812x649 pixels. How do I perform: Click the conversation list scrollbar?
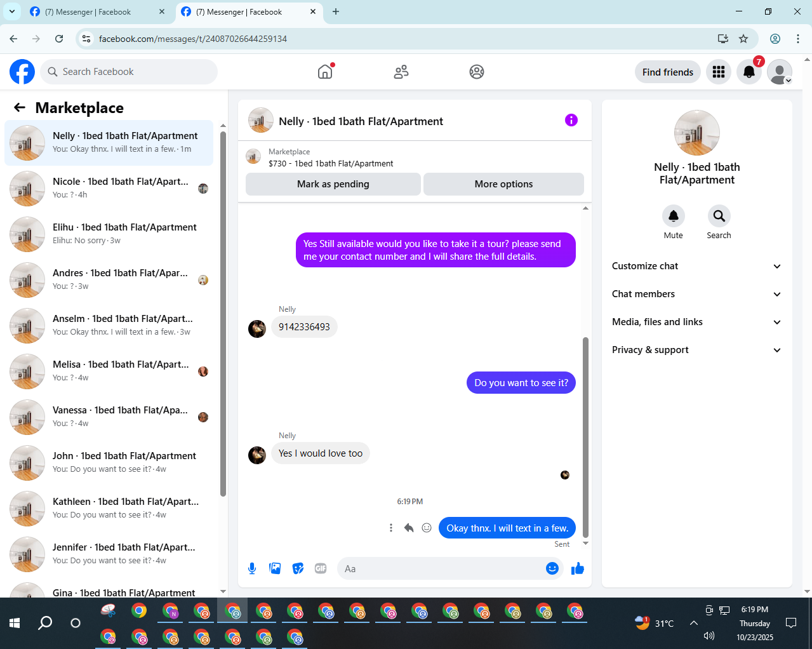pyautogui.click(x=223, y=314)
